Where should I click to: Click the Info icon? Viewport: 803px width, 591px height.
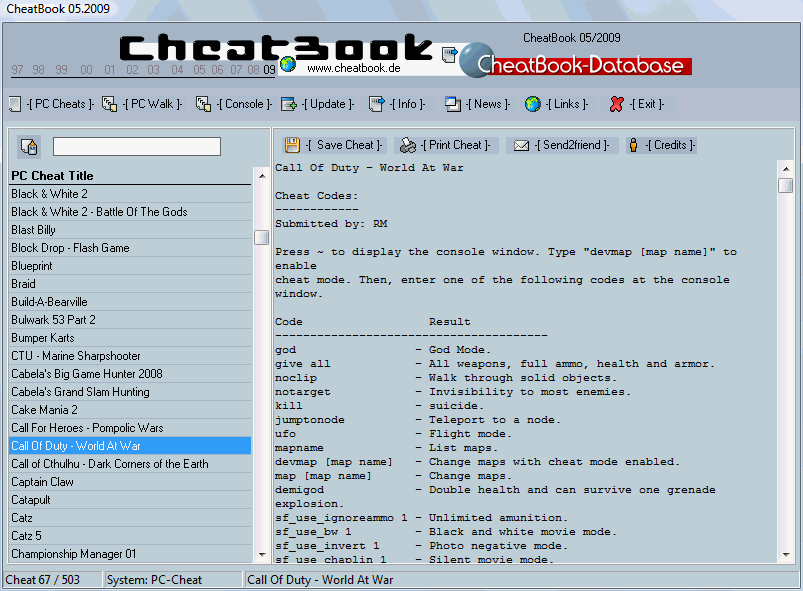[x=376, y=104]
